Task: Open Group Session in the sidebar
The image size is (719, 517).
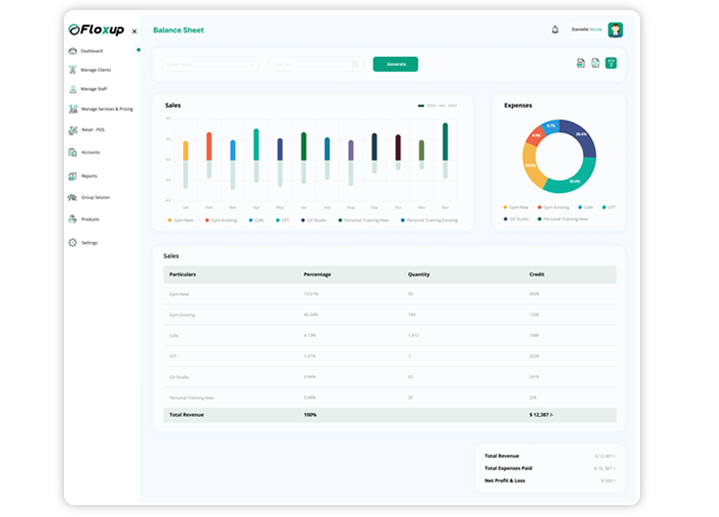Action: click(95, 197)
